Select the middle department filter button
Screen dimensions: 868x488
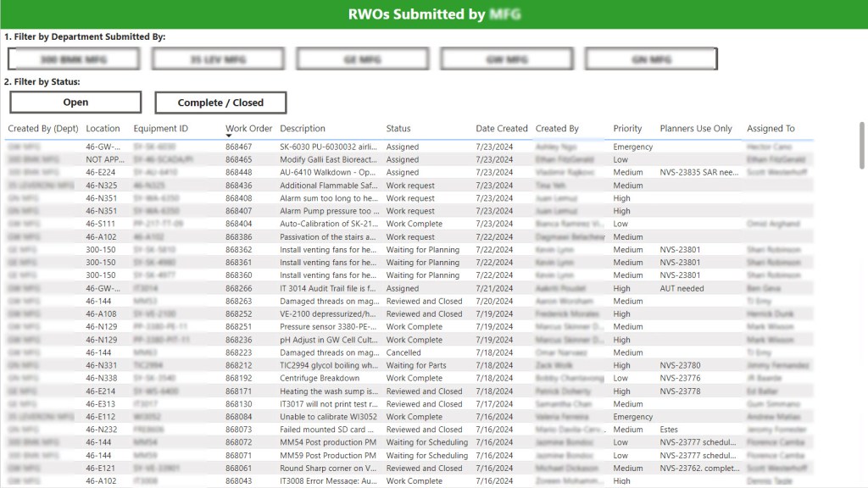pyautogui.click(x=362, y=59)
